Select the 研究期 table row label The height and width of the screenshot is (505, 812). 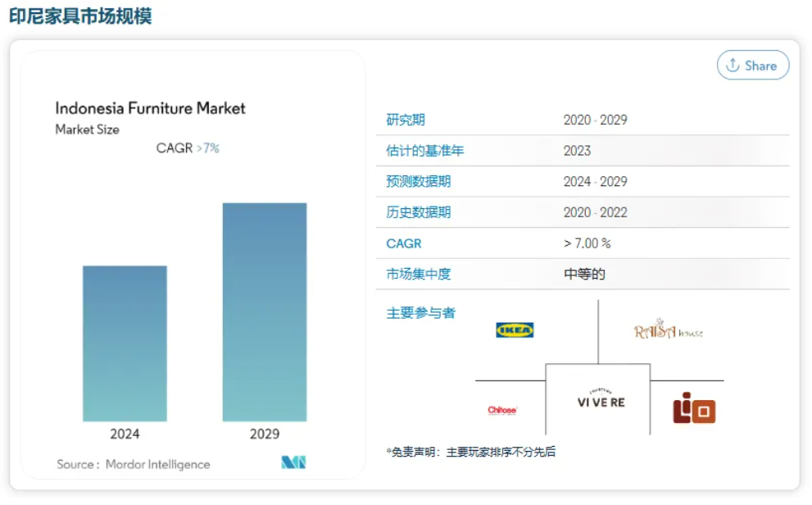tap(406, 120)
